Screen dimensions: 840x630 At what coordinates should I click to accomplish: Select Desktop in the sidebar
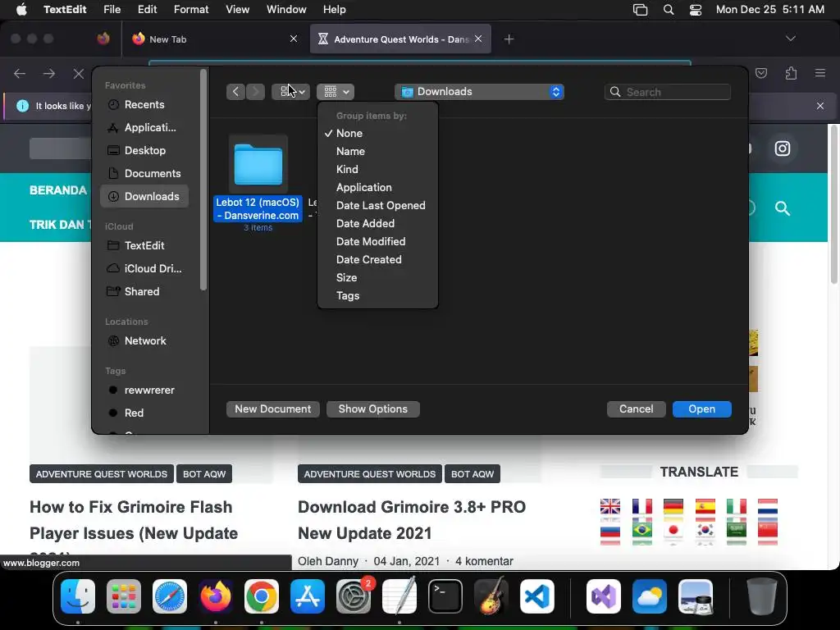[144, 151]
